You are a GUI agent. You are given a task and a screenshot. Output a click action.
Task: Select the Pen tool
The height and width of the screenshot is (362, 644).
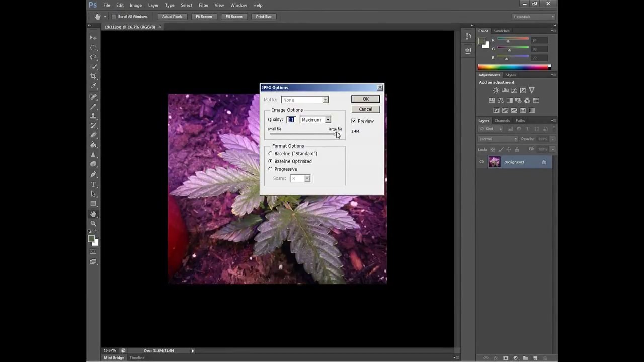[x=93, y=174]
